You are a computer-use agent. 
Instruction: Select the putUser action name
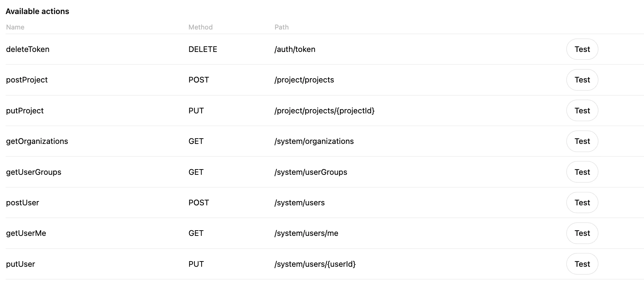tap(20, 264)
